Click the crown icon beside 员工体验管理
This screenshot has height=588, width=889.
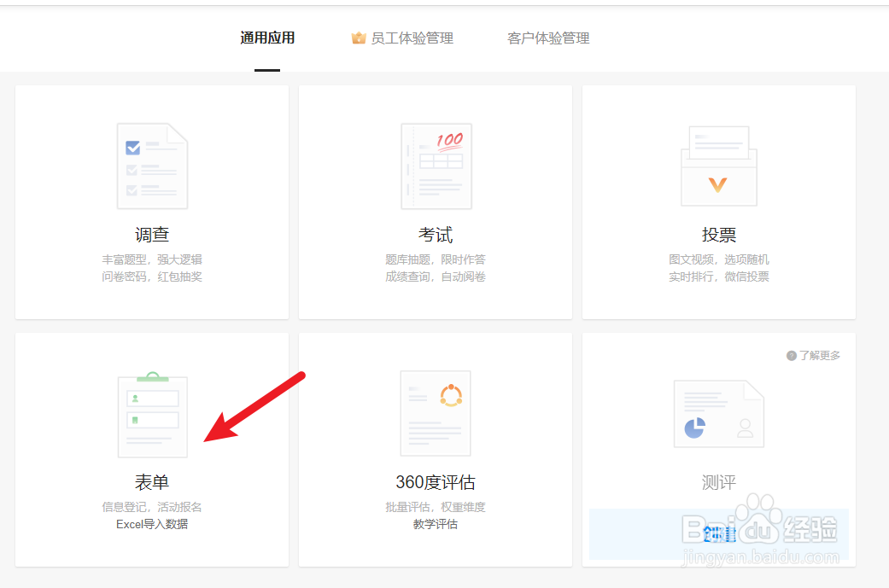click(x=358, y=38)
